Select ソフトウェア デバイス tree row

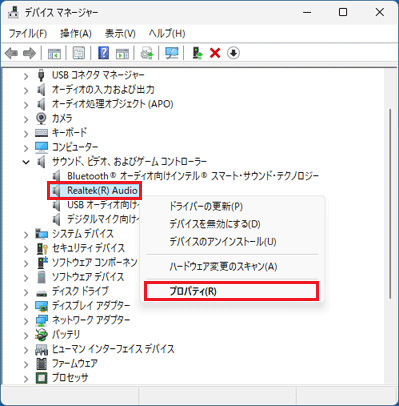coord(80,277)
